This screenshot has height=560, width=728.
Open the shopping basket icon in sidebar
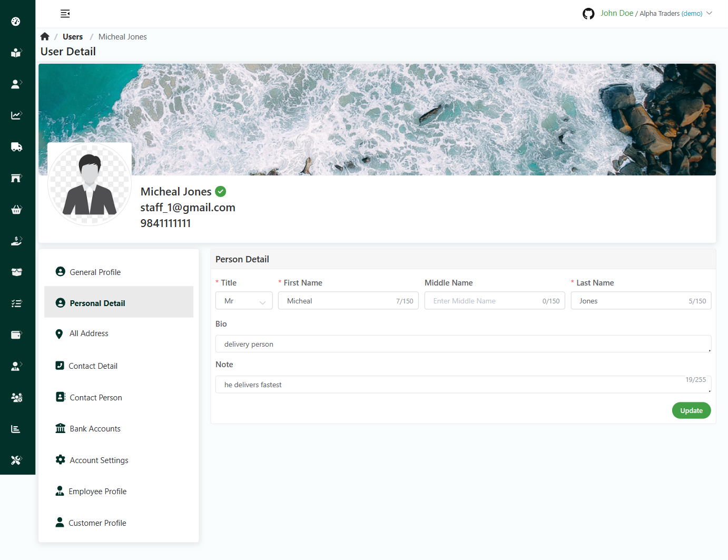16,210
